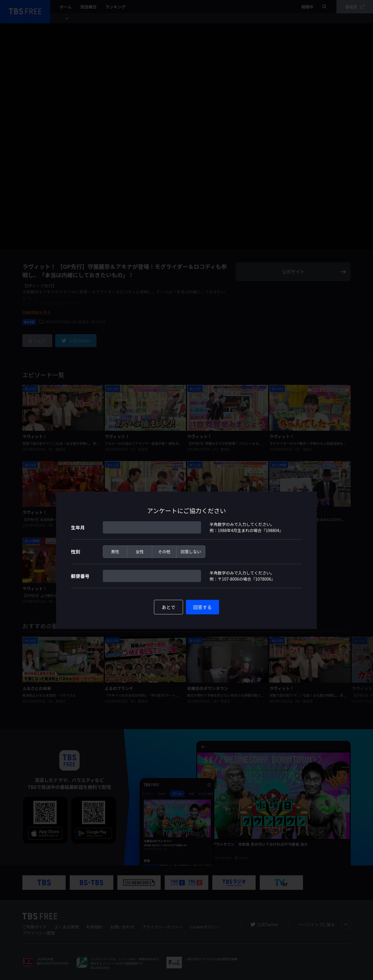Open the search magnifier icon
The height and width of the screenshot is (980, 373).
(x=324, y=7)
